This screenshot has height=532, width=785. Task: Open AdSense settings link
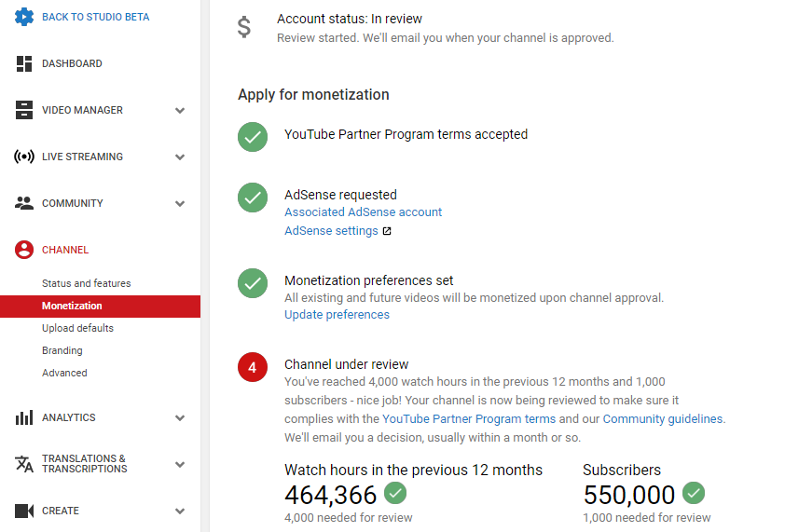[331, 231]
